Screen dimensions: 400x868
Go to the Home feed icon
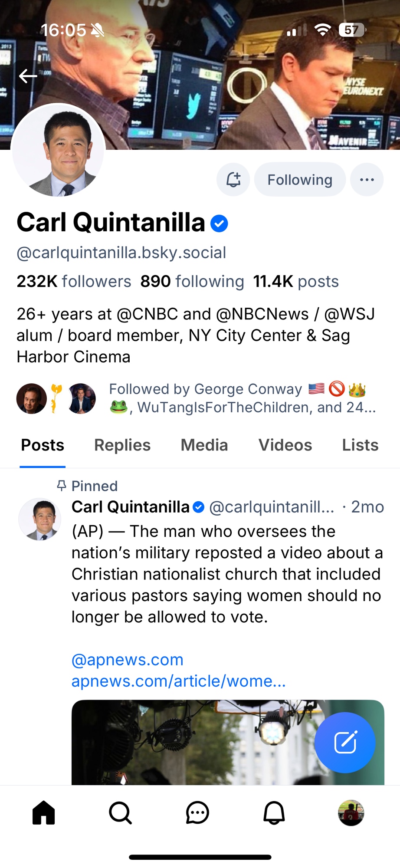[x=44, y=812]
